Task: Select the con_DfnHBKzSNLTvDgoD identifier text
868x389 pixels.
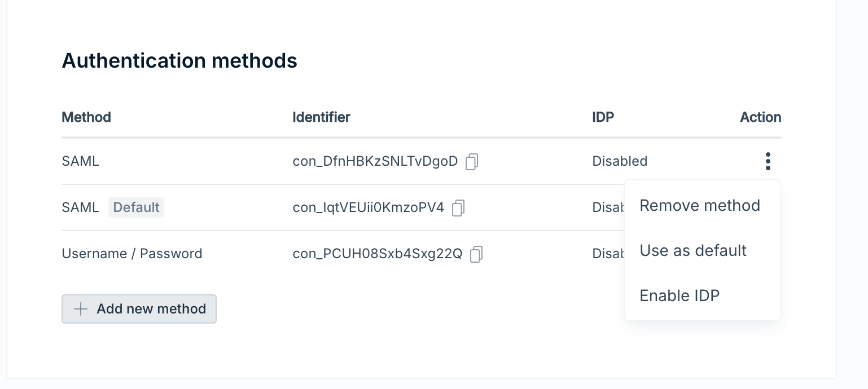Action: pyautogui.click(x=375, y=162)
